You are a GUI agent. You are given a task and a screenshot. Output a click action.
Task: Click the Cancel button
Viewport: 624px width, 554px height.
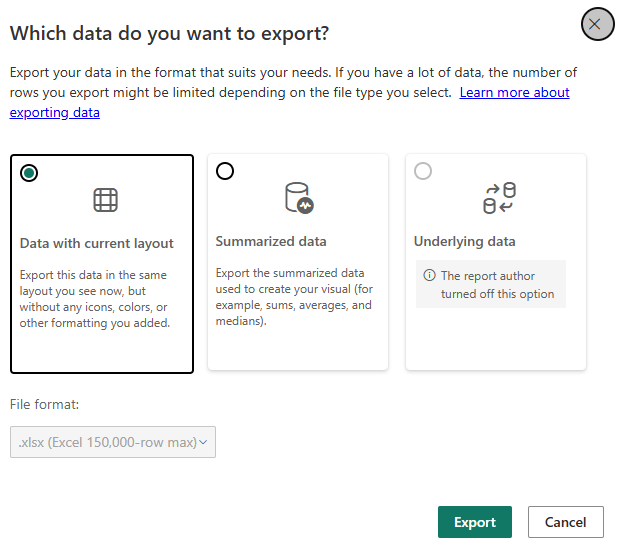[x=566, y=522]
